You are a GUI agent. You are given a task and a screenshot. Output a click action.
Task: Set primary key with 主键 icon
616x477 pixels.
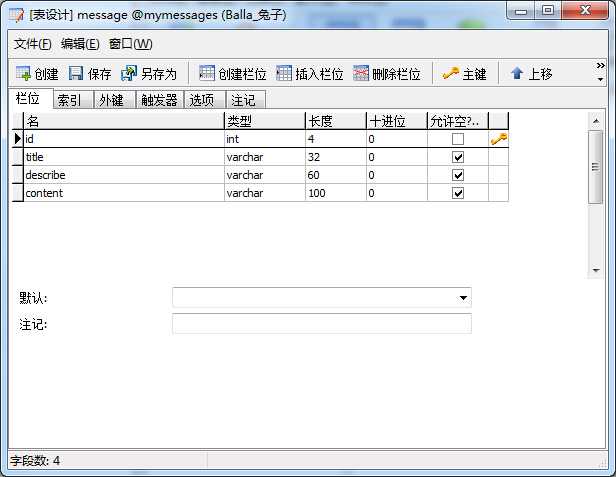point(450,73)
